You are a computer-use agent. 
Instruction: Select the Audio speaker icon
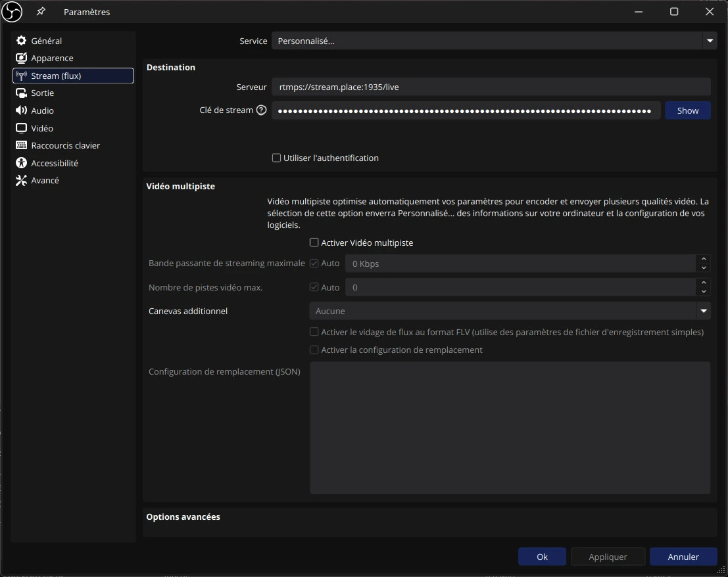tap(21, 110)
